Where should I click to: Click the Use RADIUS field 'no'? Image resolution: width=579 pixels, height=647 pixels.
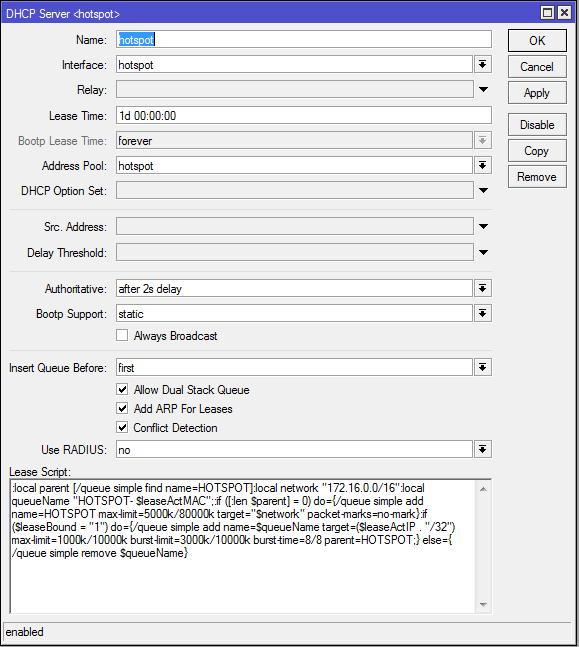(294, 449)
